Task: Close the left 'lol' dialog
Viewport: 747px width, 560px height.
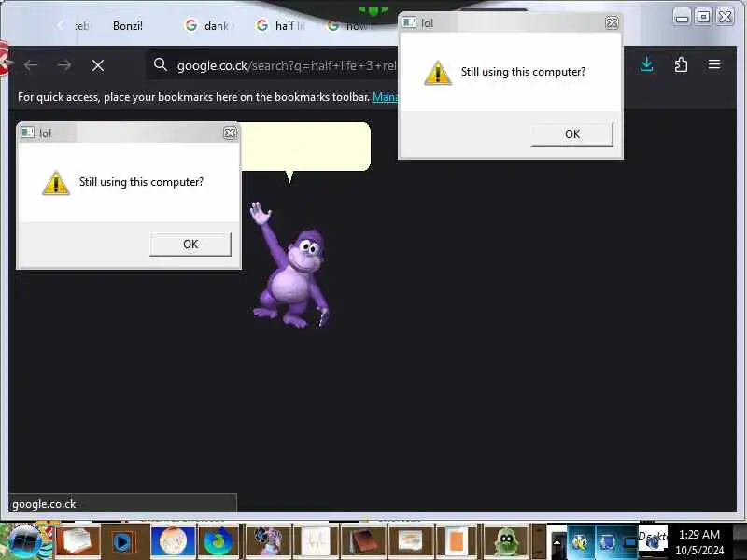Action: (x=230, y=133)
